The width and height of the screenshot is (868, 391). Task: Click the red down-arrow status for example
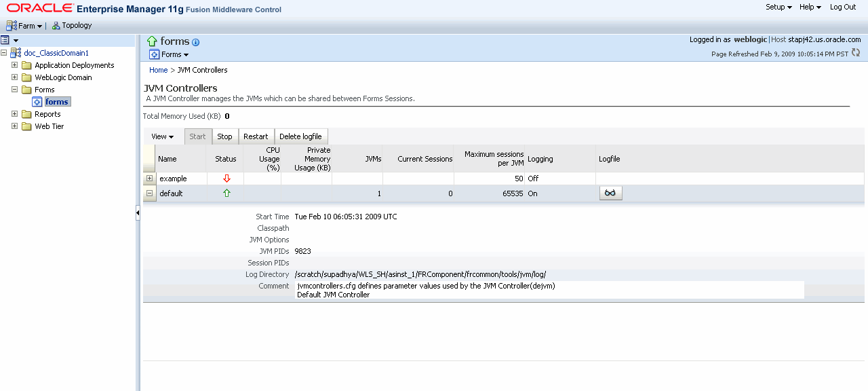(x=227, y=178)
